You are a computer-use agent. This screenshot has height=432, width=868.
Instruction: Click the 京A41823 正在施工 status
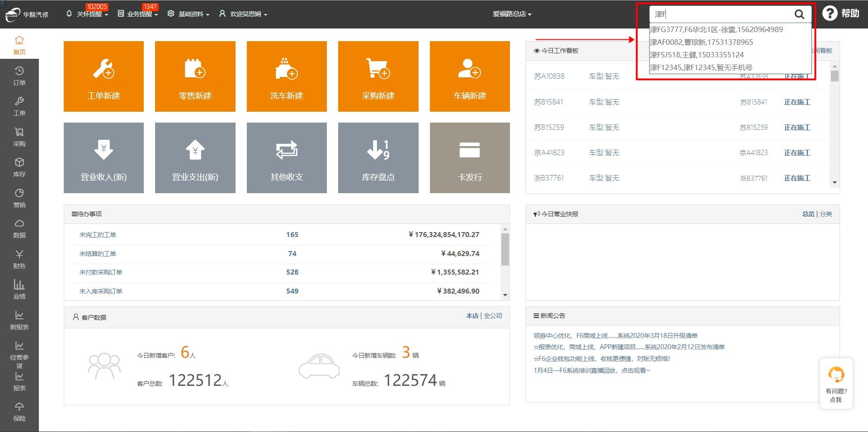(x=797, y=153)
